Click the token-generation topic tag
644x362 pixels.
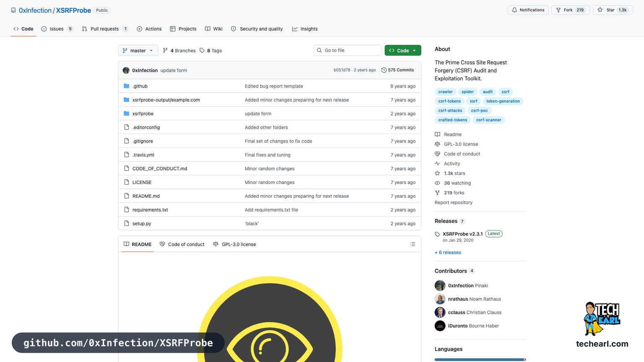pyautogui.click(x=503, y=101)
